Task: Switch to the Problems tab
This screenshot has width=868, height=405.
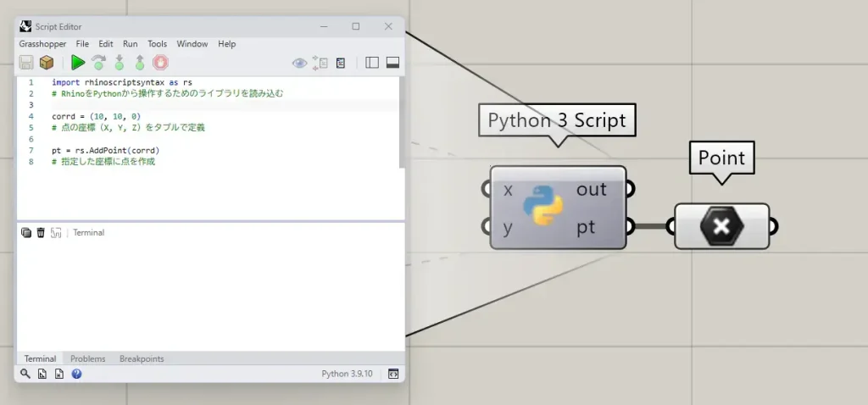Action: point(87,358)
